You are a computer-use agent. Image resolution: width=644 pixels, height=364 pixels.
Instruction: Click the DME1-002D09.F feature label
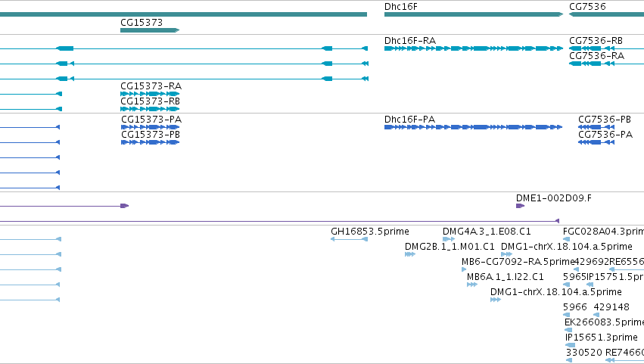[554, 198]
